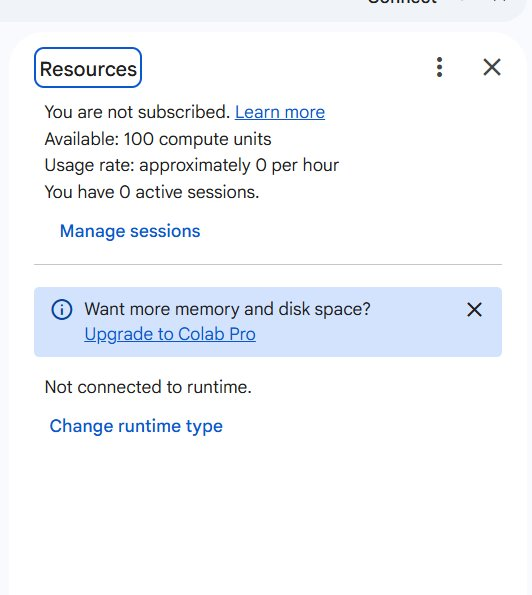Viewport: 532px width, 595px height.
Task: Click the Want more memory and disk space text
Action: (x=227, y=309)
